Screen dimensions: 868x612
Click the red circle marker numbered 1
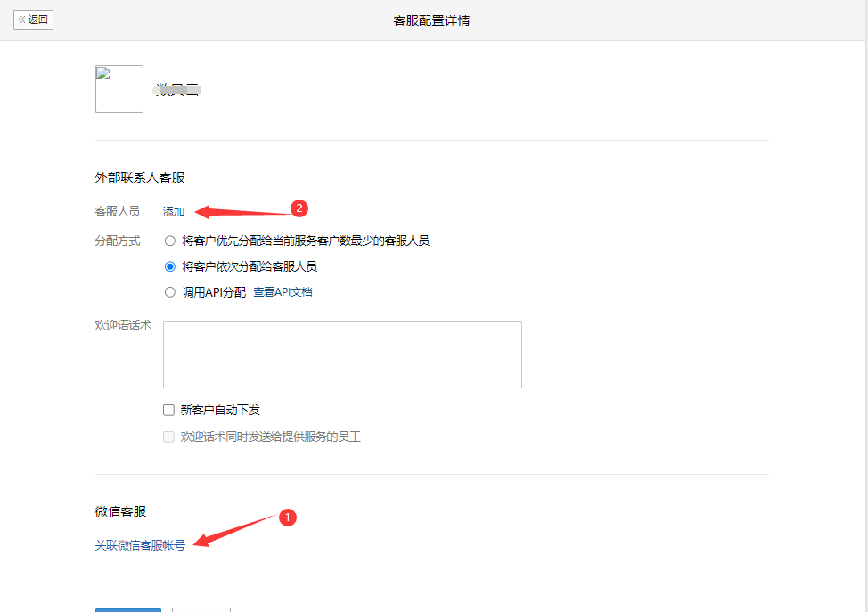tap(287, 518)
